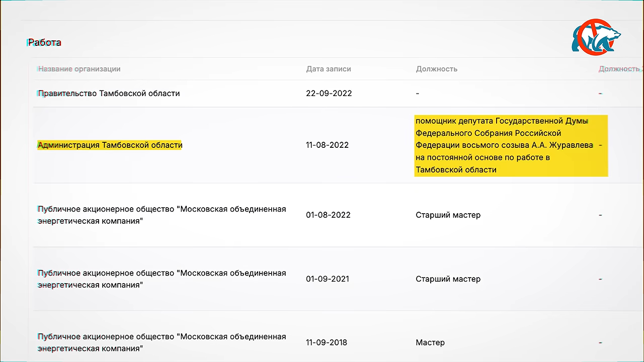
Task: Select the date "01-08-2022"
Action: point(328,215)
